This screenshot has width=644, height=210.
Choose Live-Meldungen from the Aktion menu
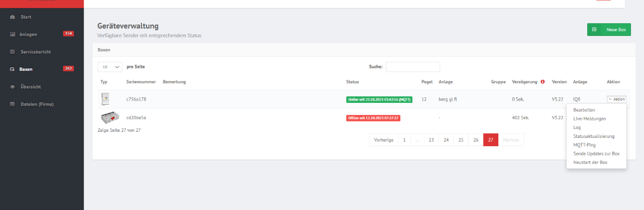click(x=590, y=119)
